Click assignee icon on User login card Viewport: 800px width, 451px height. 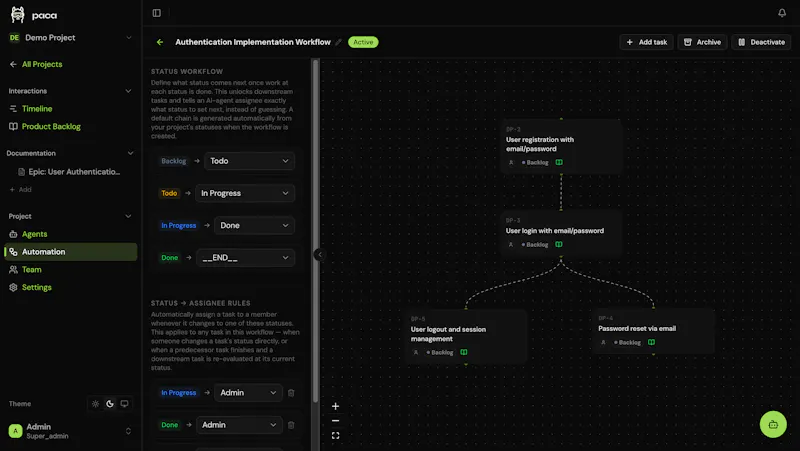point(511,244)
